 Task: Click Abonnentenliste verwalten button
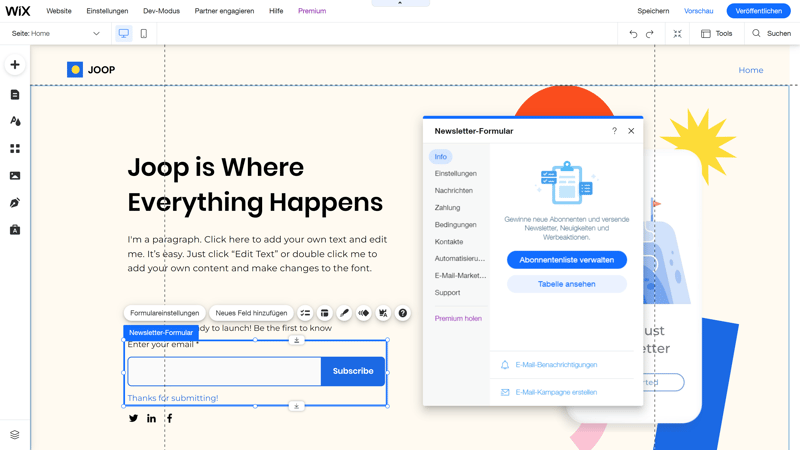pos(566,260)
